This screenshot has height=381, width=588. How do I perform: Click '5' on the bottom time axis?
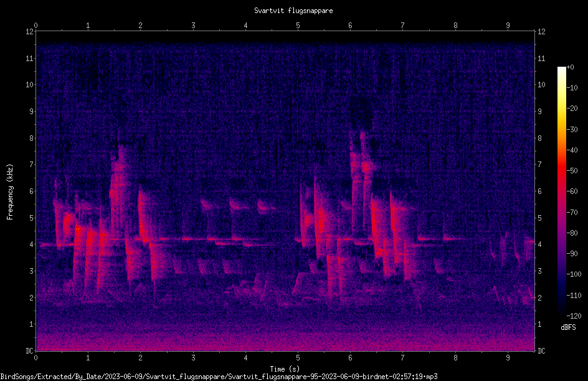(x=298, y=358)
